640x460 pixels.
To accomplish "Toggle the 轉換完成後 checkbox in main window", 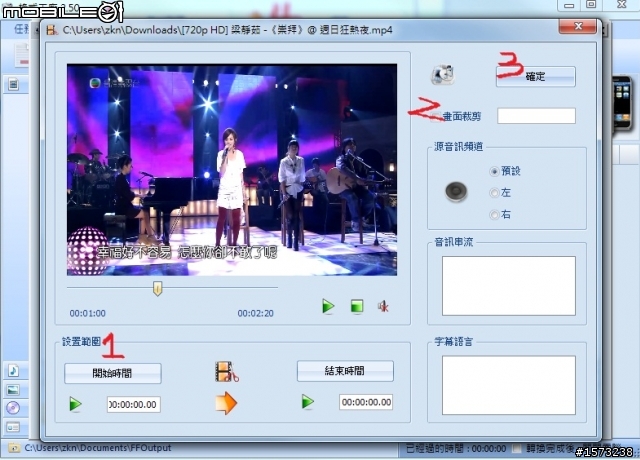I will (x=517, y=449).
